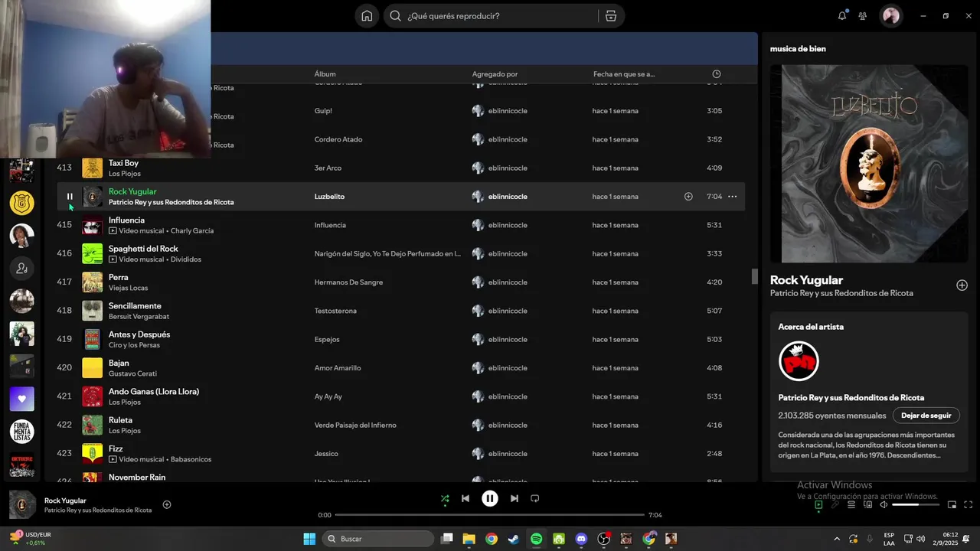Sort by the duration clock header icon
The width and height of the screenshot is (980, 551).
717,74
